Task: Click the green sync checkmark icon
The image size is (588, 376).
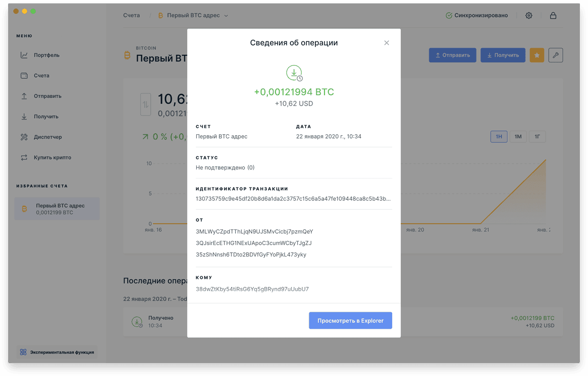Action: pos(449,15)
